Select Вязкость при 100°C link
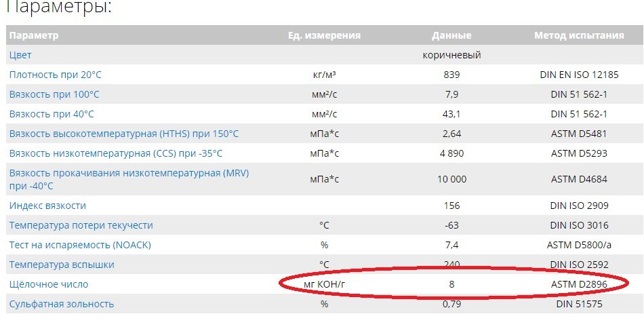 [x=54, y=94]
